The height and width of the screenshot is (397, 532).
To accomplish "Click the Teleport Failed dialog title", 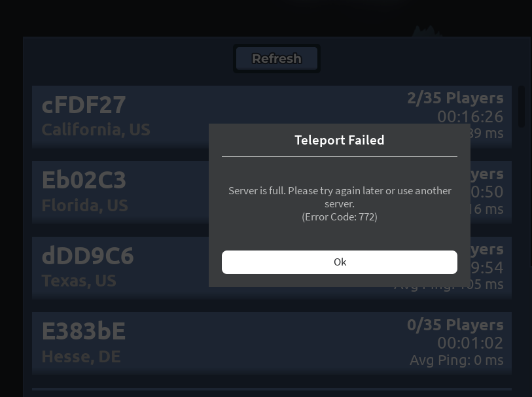I will pyautogui.click(x=340, y=140).
